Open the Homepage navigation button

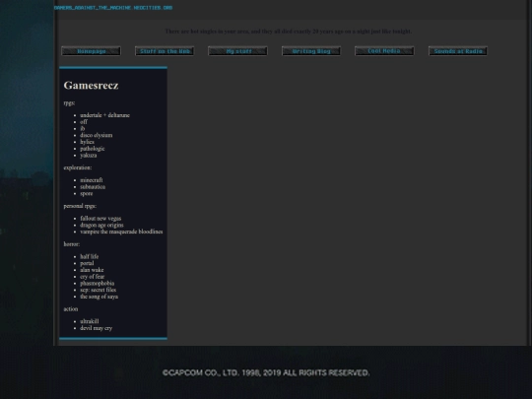point(91,51)
